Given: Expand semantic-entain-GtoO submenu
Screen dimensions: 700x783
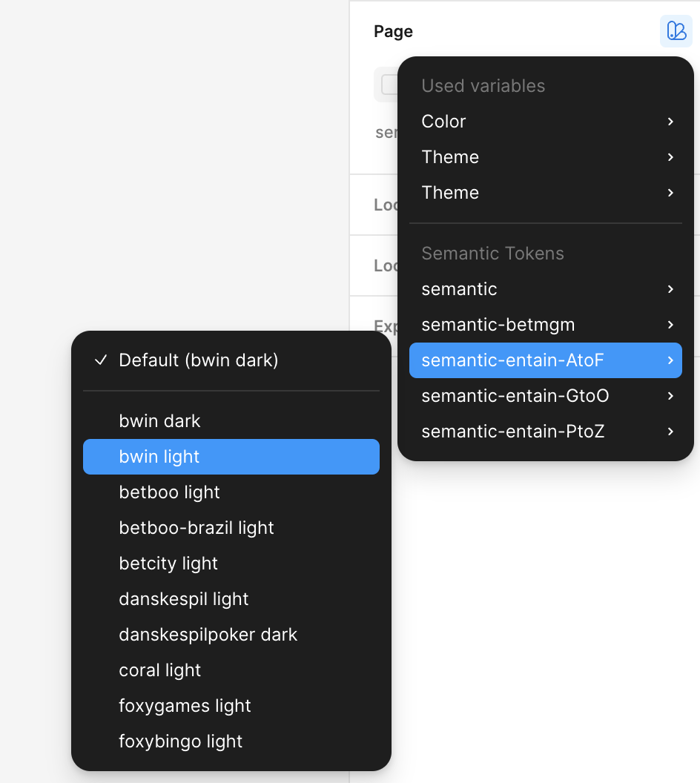Looking at the screenshot, I should [x=545, y=396].
